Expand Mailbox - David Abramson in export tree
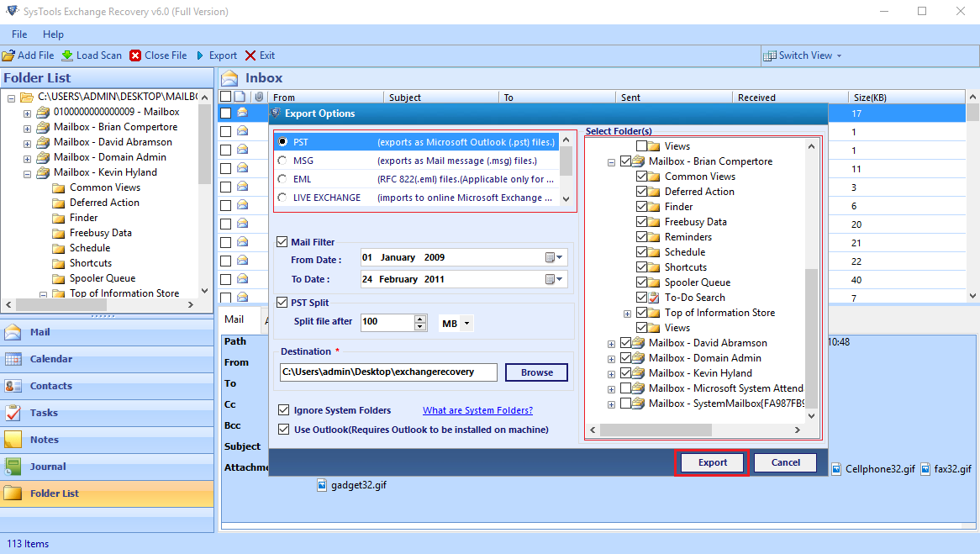 (611, 344)
